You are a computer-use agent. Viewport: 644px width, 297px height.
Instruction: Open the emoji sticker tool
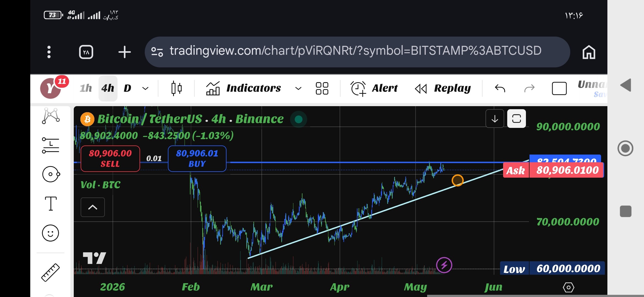[x=50, y=233]
